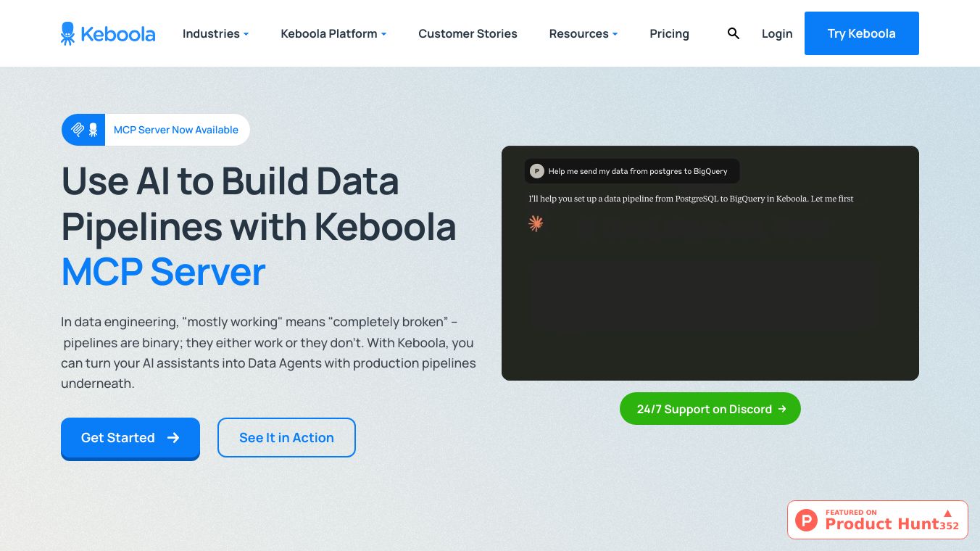Screen dimensions: 980x551
Task: Open 24/7 Support on Discord
Action: [710, 409]
